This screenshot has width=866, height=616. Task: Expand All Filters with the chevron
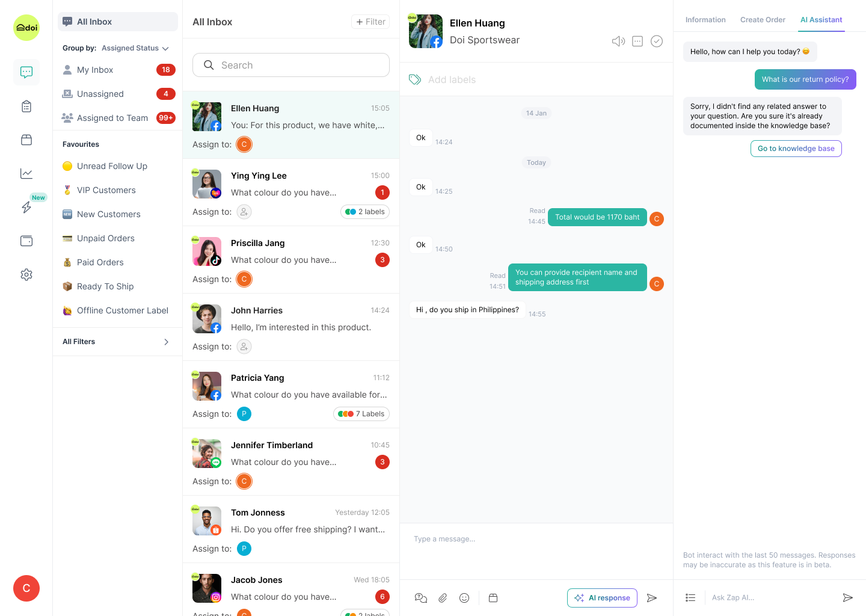coord(167,342)
